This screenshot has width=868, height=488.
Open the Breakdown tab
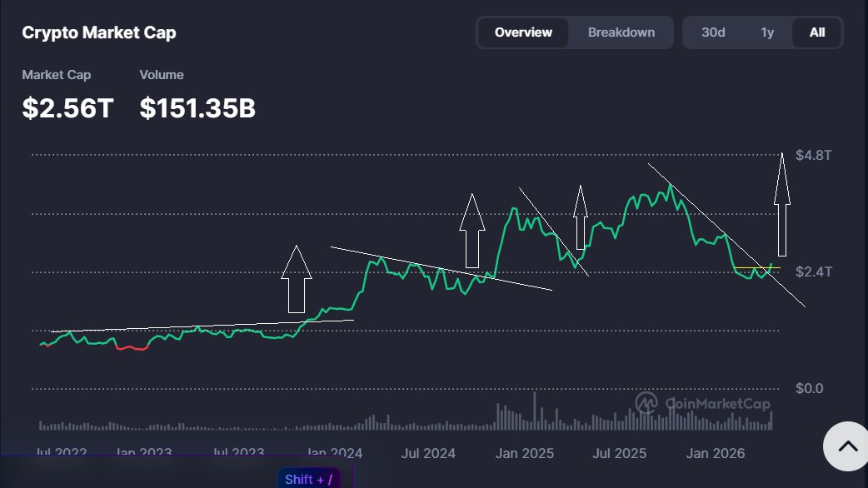621,32
